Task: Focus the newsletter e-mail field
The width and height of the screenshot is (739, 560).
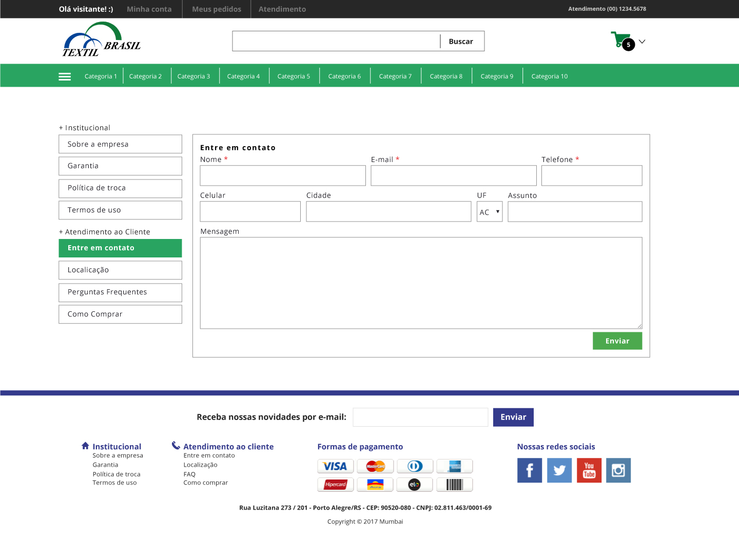Action: (x=420, y=417)
